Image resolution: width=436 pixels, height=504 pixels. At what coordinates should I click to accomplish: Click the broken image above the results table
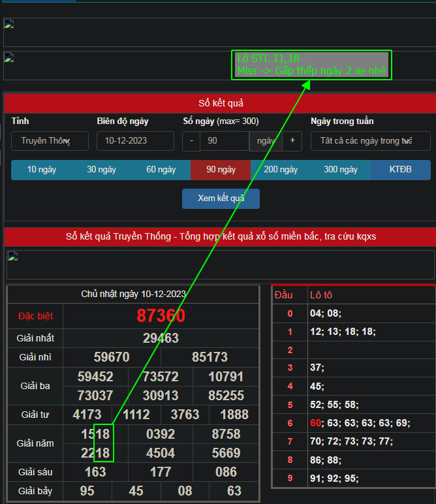(12, 256)
